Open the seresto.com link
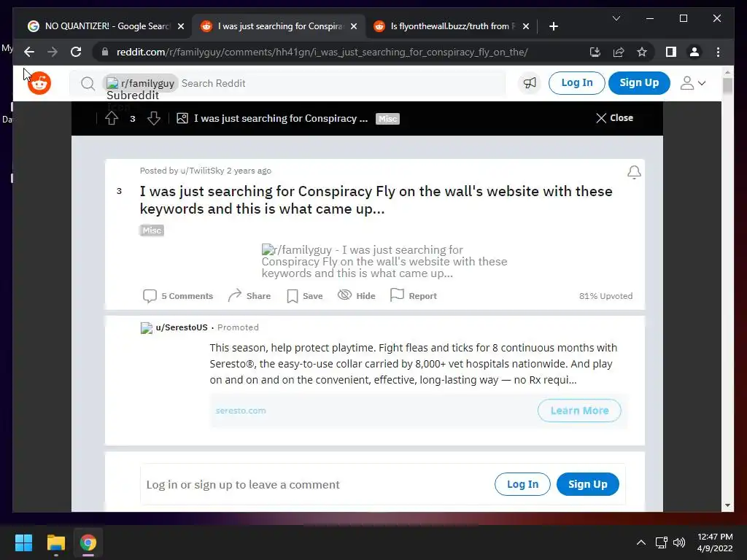The width and height of the screenshot is (747, 560). click(x=241, y=411)
